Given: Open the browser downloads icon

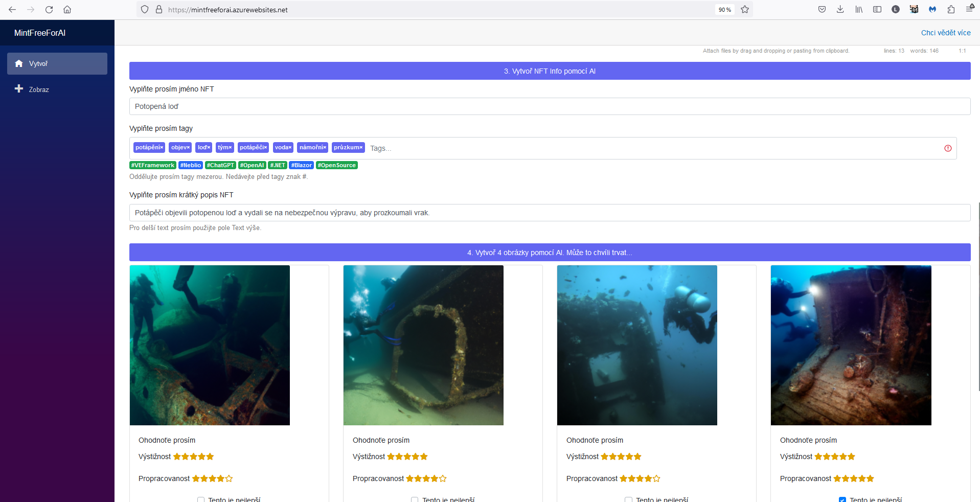Looking at the screenshot, I should (x=840, y=10).
